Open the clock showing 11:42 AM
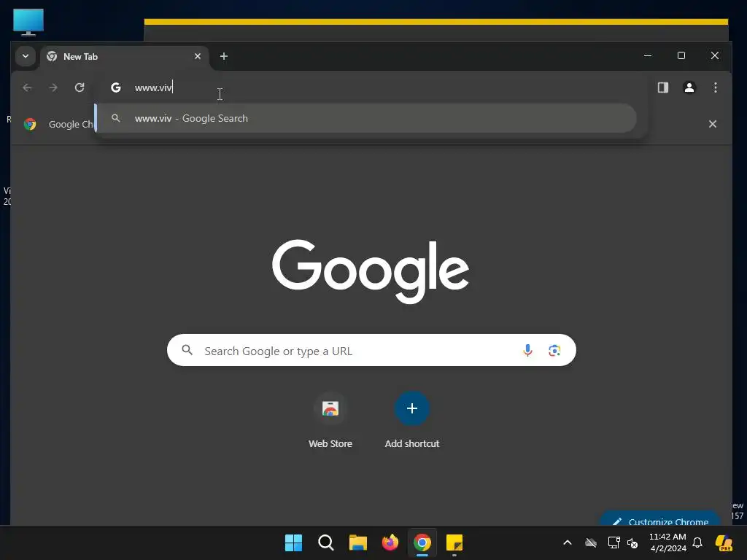 [x=667, y=542]
